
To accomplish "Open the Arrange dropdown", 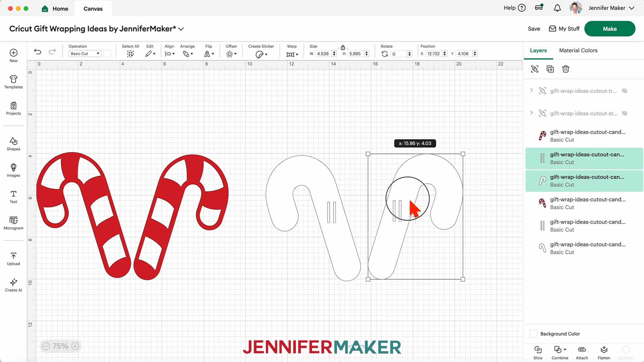I will click(188, 54).
